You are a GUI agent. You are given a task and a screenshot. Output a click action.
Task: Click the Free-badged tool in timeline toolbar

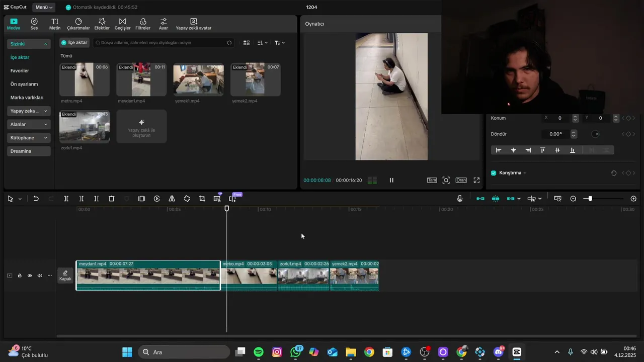232,199
